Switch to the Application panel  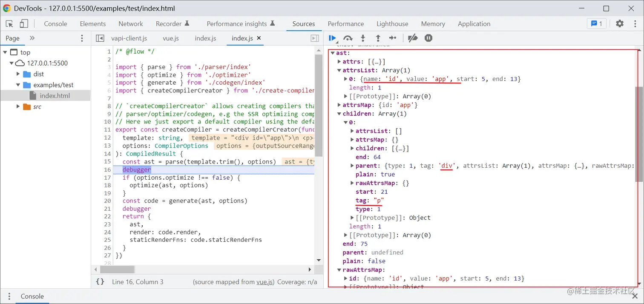[x=474, y=24]
